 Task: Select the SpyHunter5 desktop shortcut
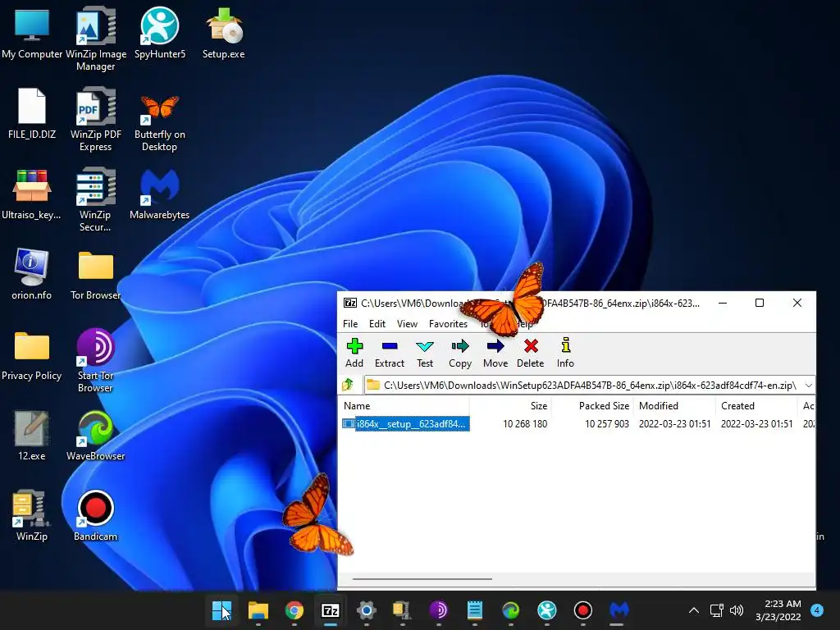(160, 33)
